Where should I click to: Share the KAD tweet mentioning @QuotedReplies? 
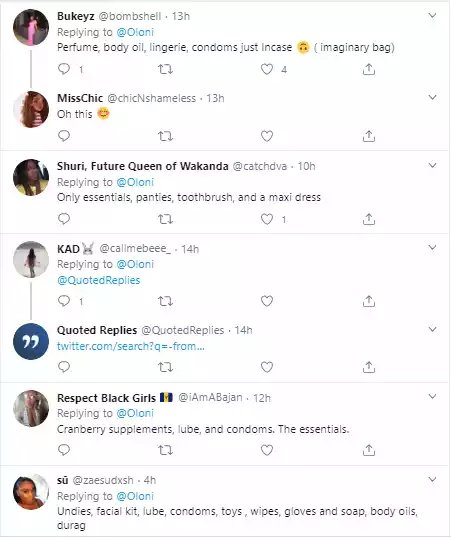(x=369, y=301)
